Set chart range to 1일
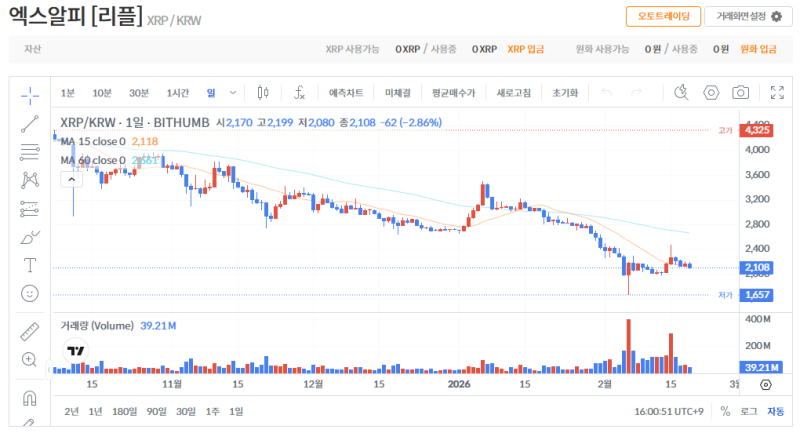The image size is (800, 433). (x=236, y=411)
